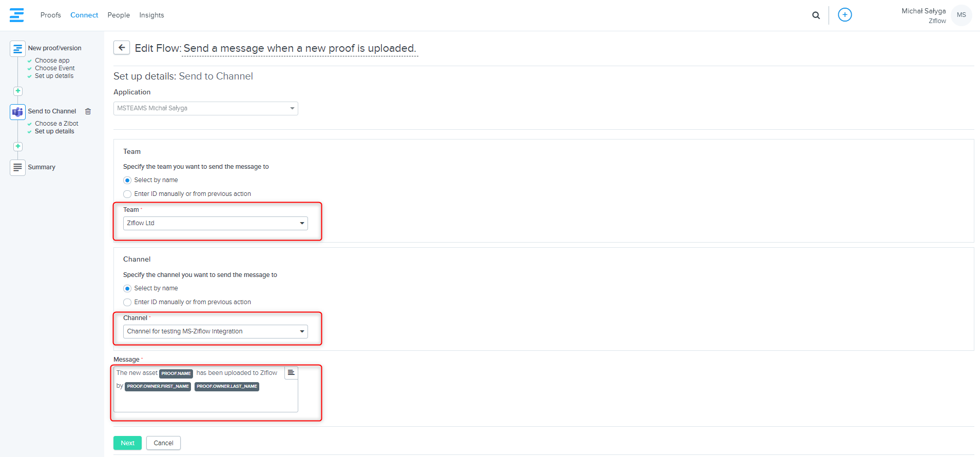Open the search magnifier icon

(816, 15)
